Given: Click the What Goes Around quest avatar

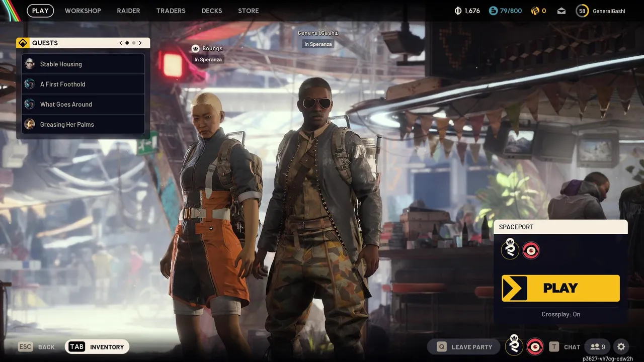Looking at the screenshot, I should click(x=30, y=104).
